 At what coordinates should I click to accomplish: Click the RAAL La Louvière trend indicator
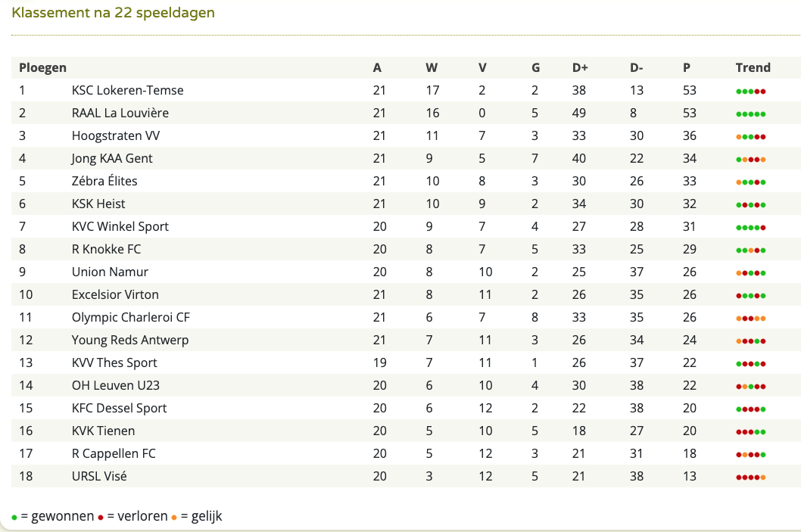[750, 114]
